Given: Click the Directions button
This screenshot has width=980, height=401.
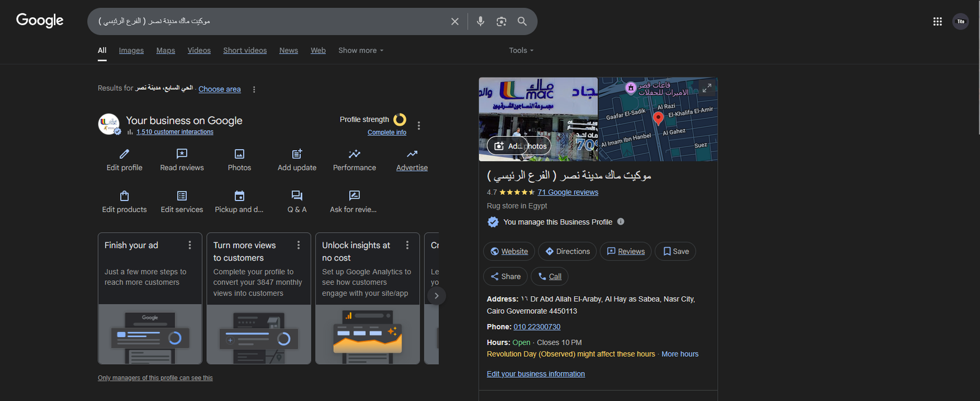Looking at the screenshot, I should [568, 251].
